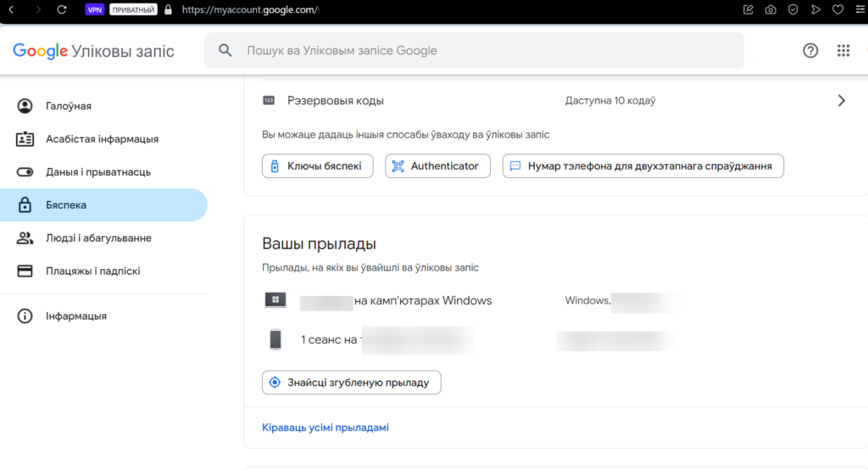This screenshot has height=470, width=868.
Task: Click the people icon beside Людзі і абагульванне
Action: [x=25, y=238]
